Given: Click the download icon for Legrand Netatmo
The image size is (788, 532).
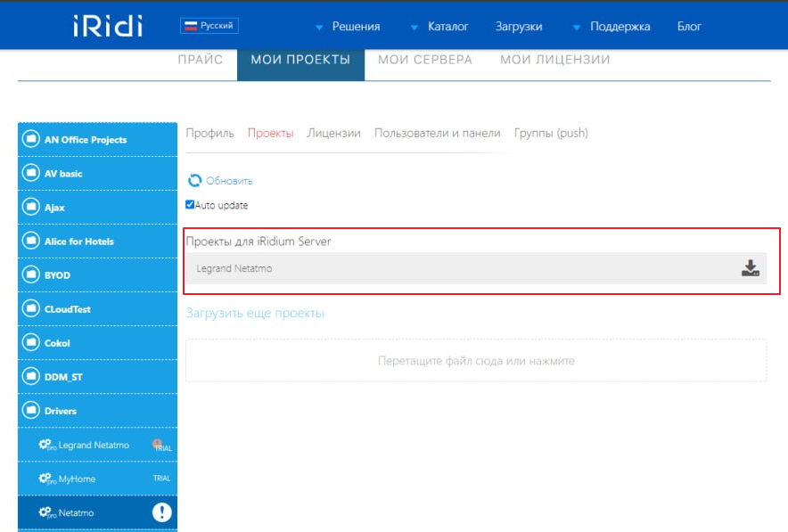Looking at the screenshot, I should click(x=750, y=268).
